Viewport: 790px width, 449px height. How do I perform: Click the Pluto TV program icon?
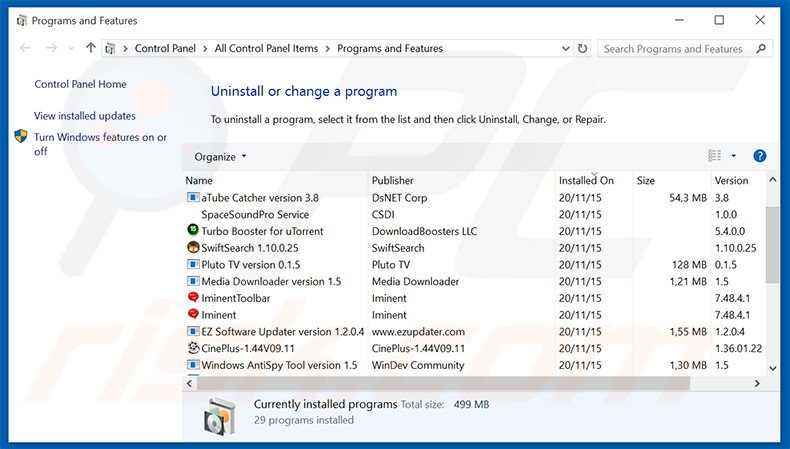point(193,265)
